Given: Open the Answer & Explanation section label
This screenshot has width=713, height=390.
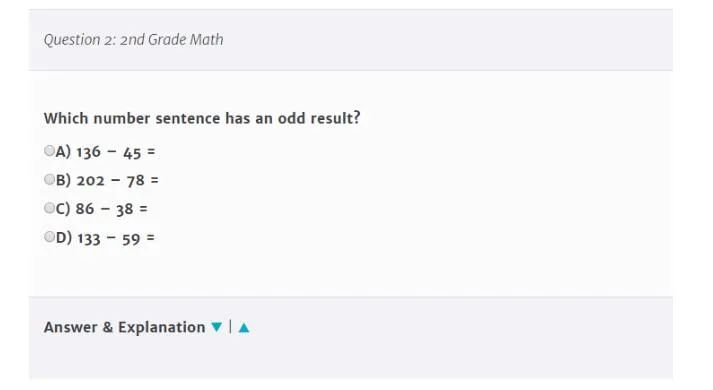Looking at the screenshot, I should (x=125, y=327).
